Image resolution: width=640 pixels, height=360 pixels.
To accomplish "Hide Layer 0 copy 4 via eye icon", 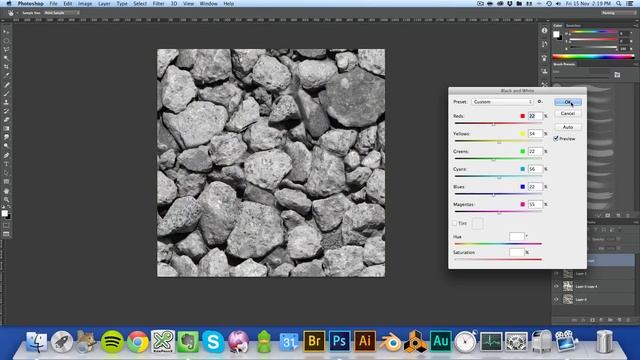I will pos(556,286).
